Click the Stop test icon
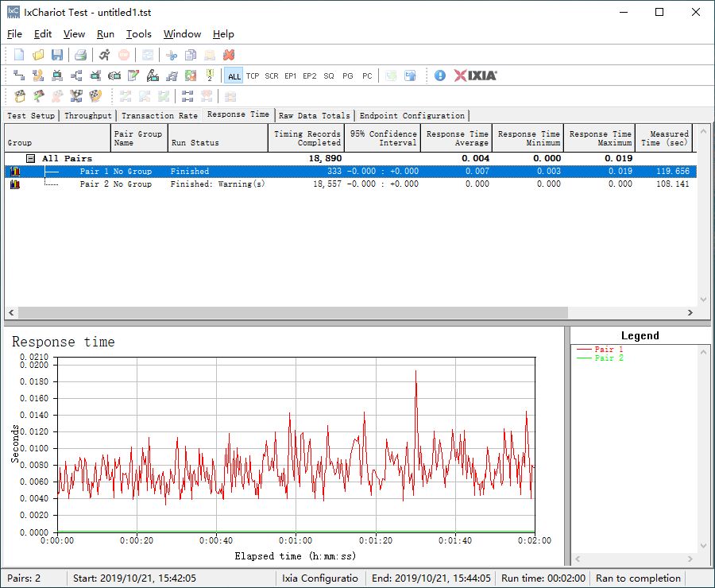 tap(124, 55)
